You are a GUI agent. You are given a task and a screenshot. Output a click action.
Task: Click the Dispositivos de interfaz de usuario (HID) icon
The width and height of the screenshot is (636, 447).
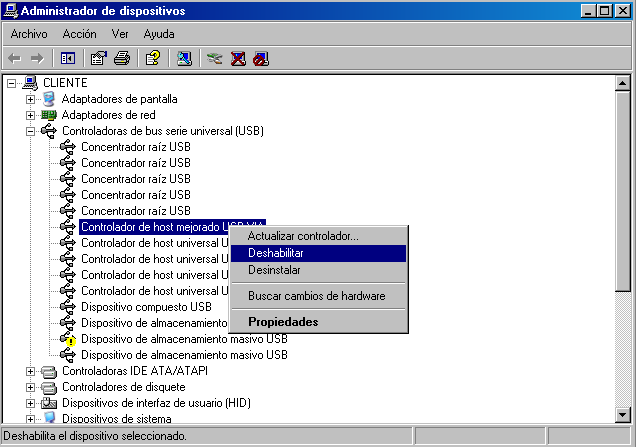pos(49,403)
